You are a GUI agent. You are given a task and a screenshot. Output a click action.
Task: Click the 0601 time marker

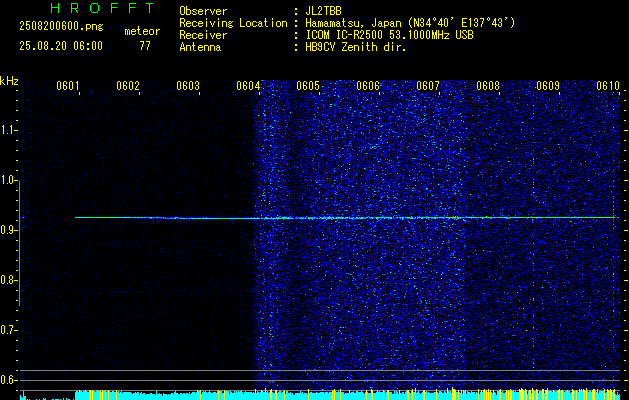[67, 86]
